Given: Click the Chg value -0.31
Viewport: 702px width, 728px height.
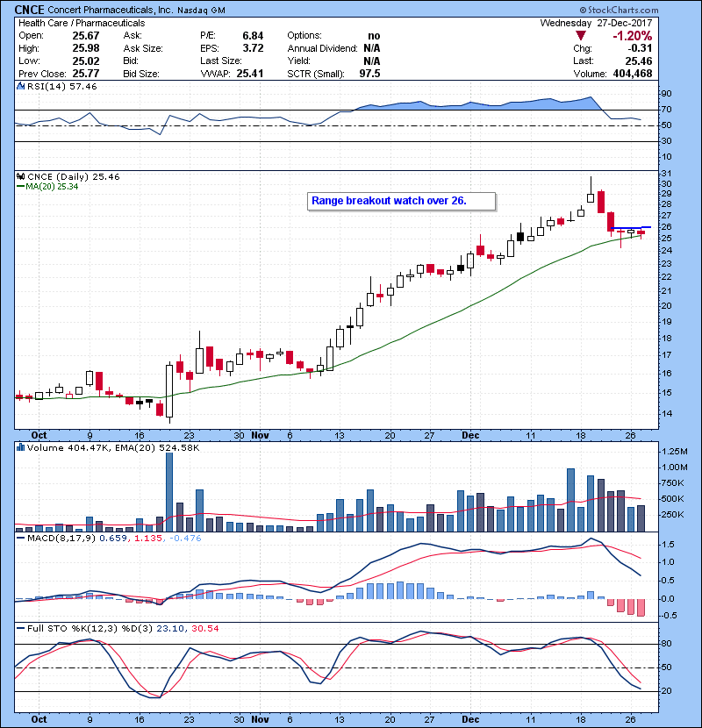Looking at the screenshot, I should (x=641, y=48).
